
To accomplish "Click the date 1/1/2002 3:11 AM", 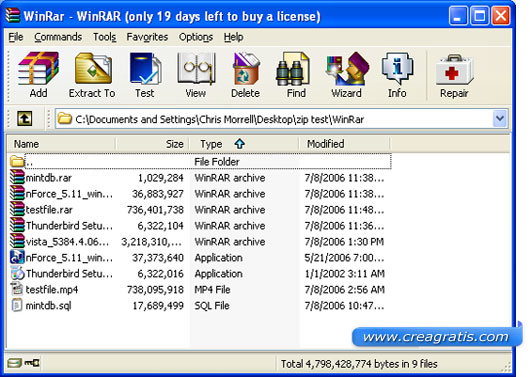I will point(344,274).
